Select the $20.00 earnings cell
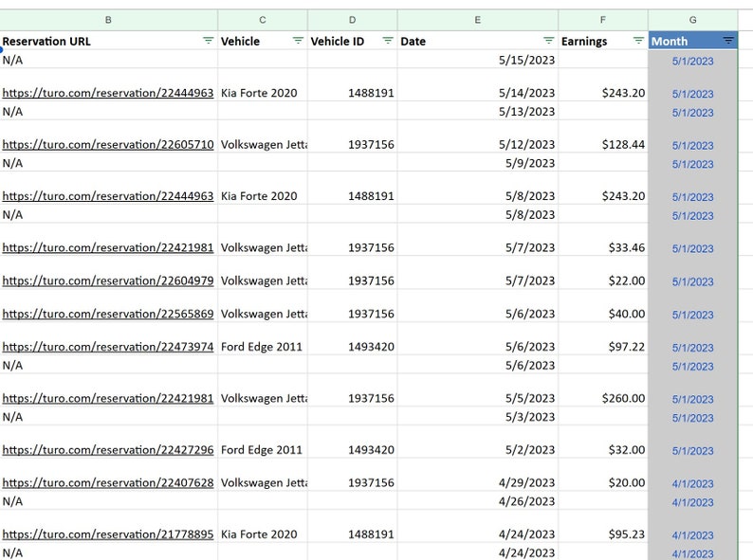Image resolution: width=753 pixels, height=560 pixels. pos(603,475)
